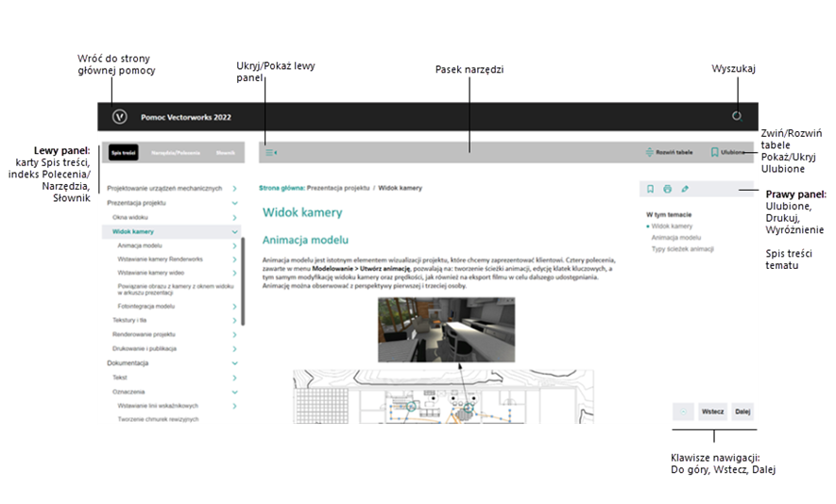
Task: Select Widok kamery in topic contents list
Action: [x=672, y=226]
